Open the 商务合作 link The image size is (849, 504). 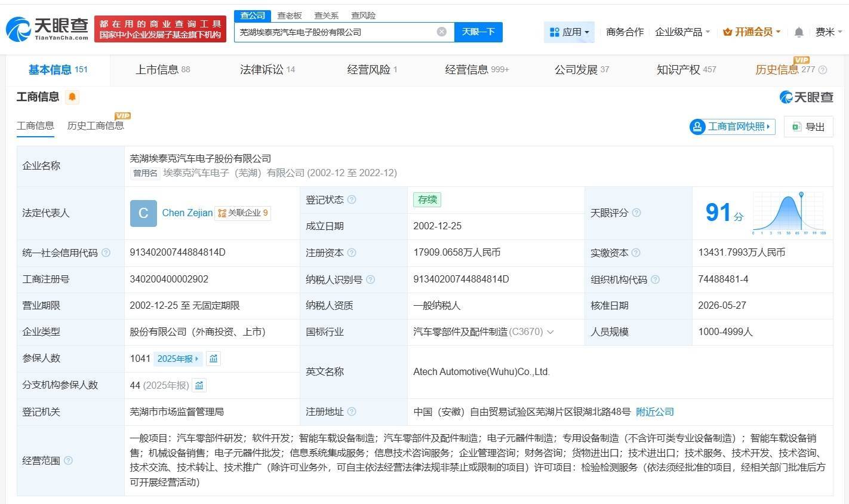[x=625, y=32]
